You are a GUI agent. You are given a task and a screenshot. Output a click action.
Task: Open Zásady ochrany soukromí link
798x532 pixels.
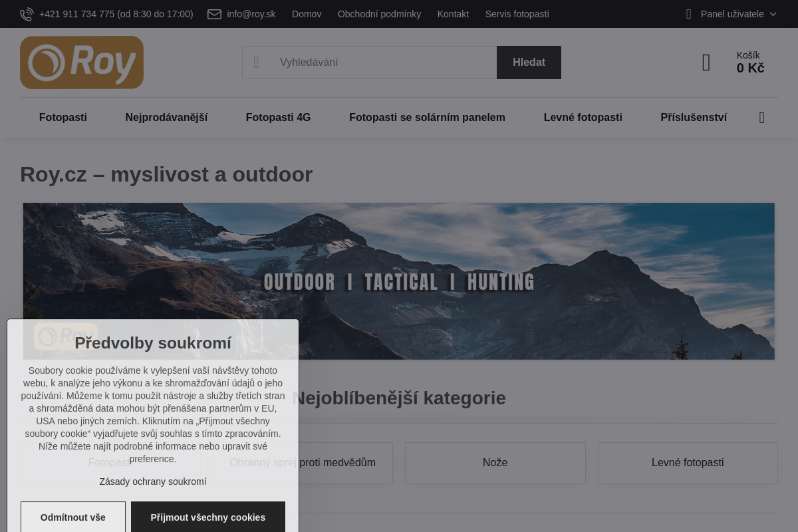[x=153, y=481]
